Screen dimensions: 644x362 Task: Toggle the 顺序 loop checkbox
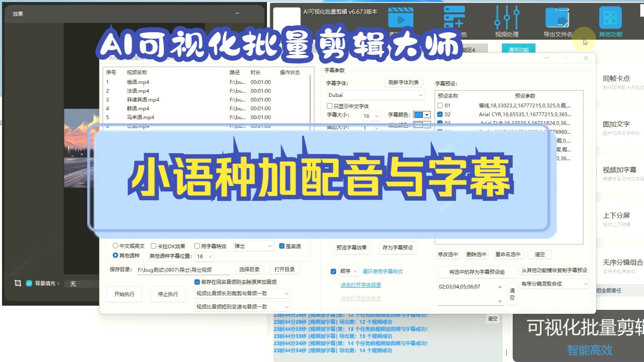click(x=333, y=271)
